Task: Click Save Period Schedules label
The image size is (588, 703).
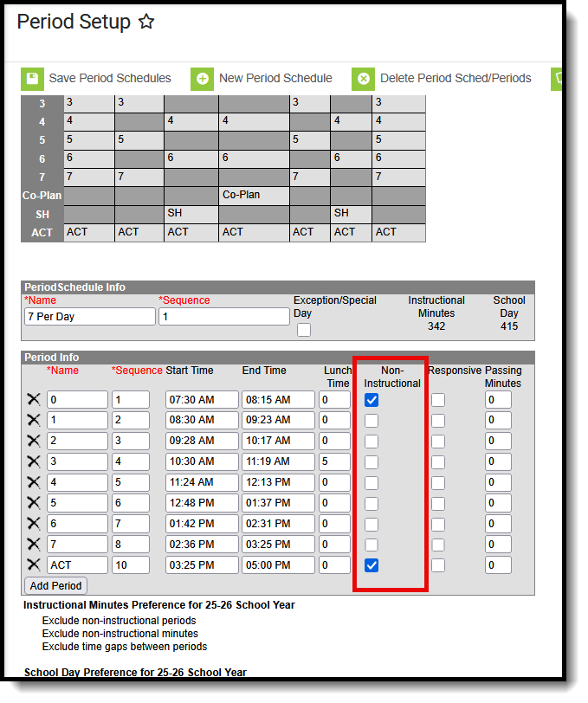Action: click(x=110, y=78)
